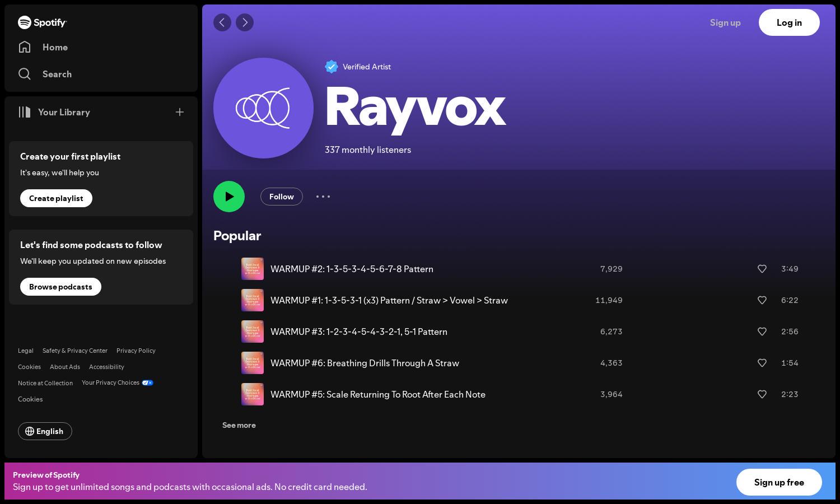Click the WARMUP #2 album thumbnail
The height and width of the screenshot is (504, 840).
point(253,269)
